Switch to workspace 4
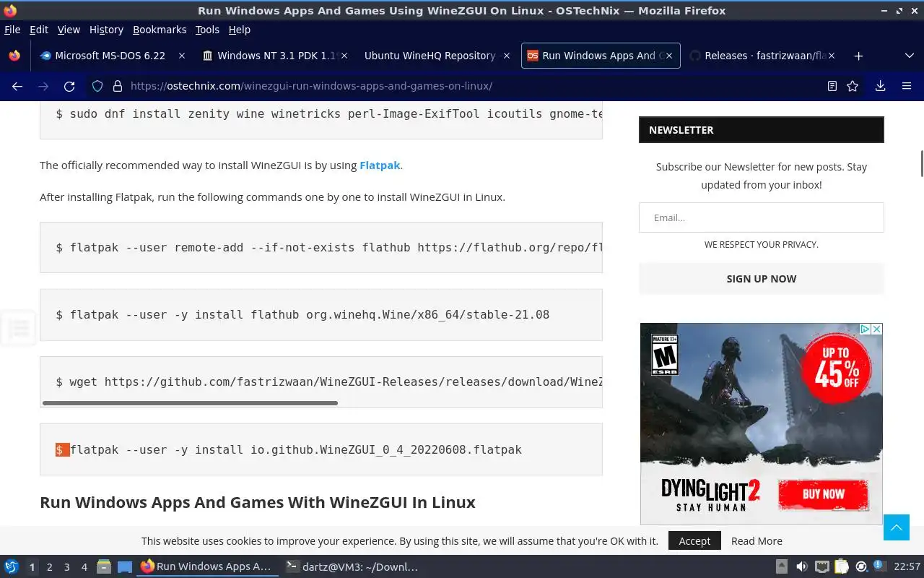 tap(84, 567)
